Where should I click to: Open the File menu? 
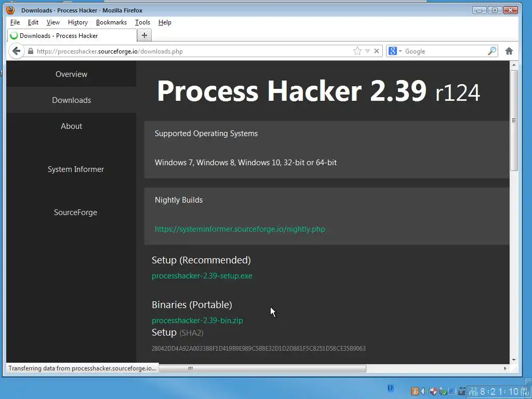pos(15,22)
